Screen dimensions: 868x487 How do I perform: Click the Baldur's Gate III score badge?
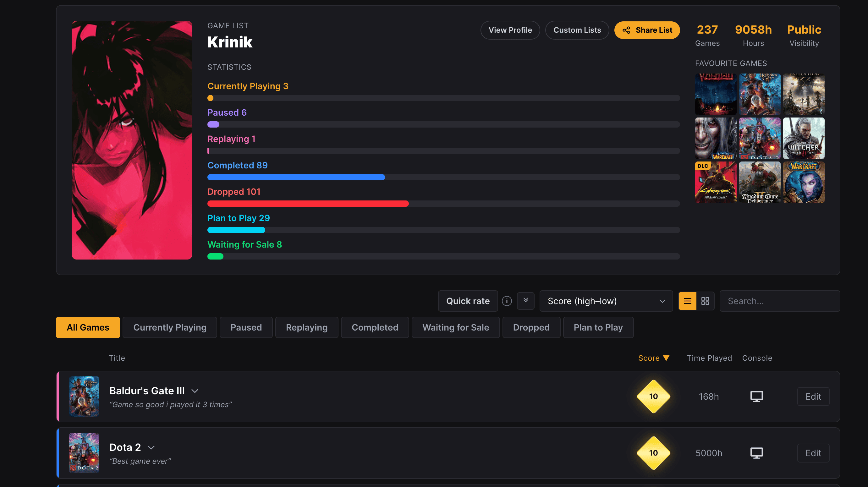653,397
